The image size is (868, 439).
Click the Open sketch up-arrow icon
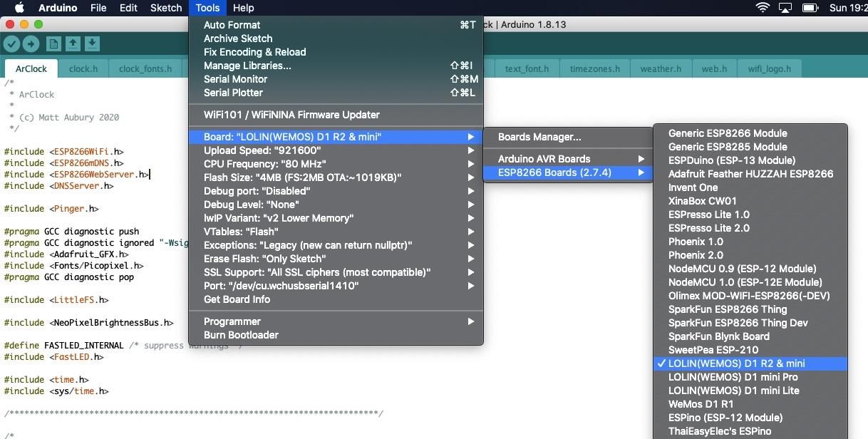[73, 44]
